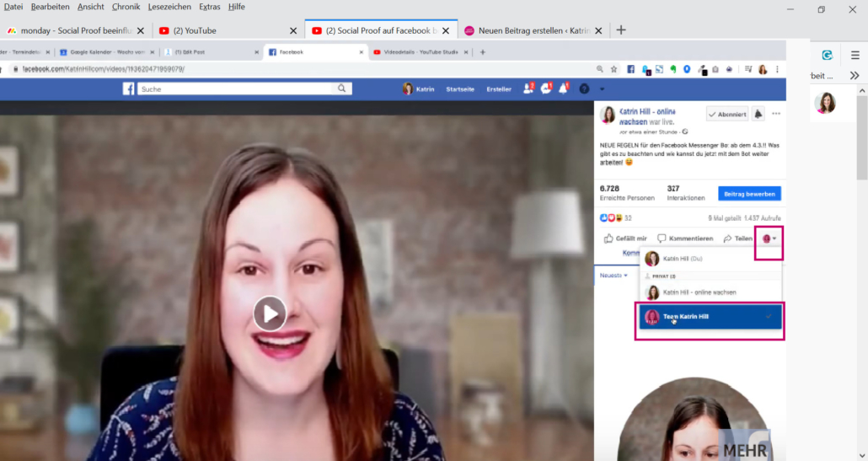Toggle the post notification bell beside Abonniert
This screenshot has height=461, width=868.
(758, 114)
